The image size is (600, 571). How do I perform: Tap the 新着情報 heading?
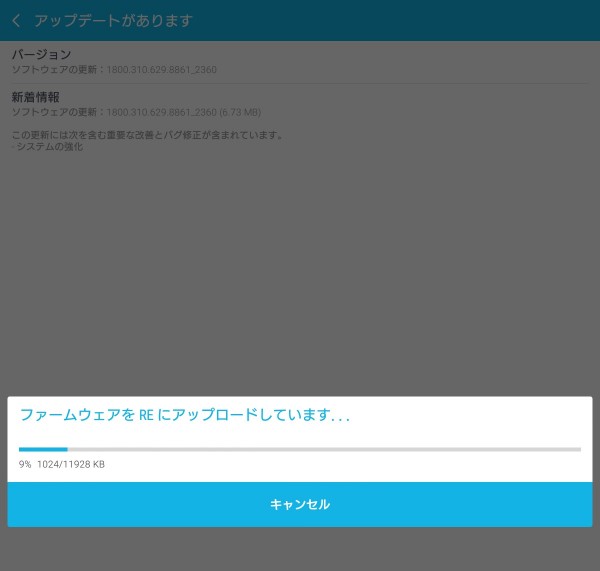click(x=36, y=97)
